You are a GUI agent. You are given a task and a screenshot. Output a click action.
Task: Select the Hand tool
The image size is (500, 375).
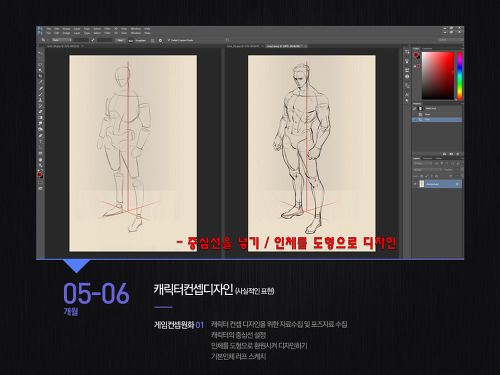(41, 160)
